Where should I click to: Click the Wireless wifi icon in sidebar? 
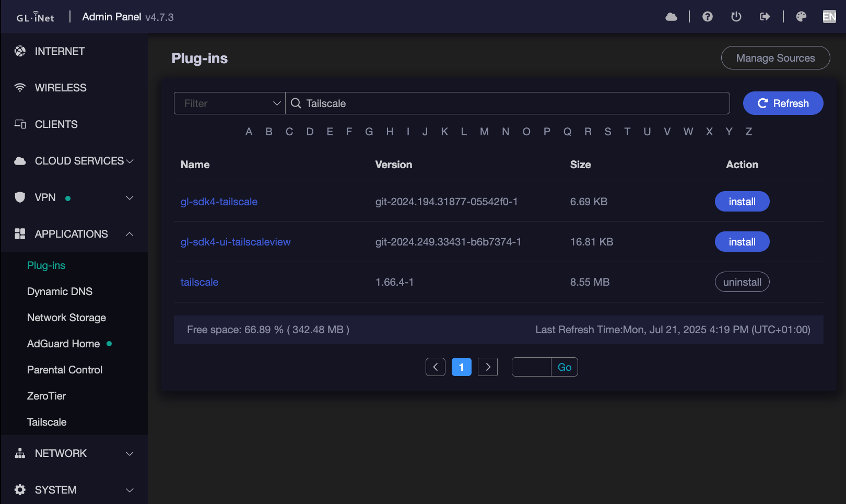20,88
